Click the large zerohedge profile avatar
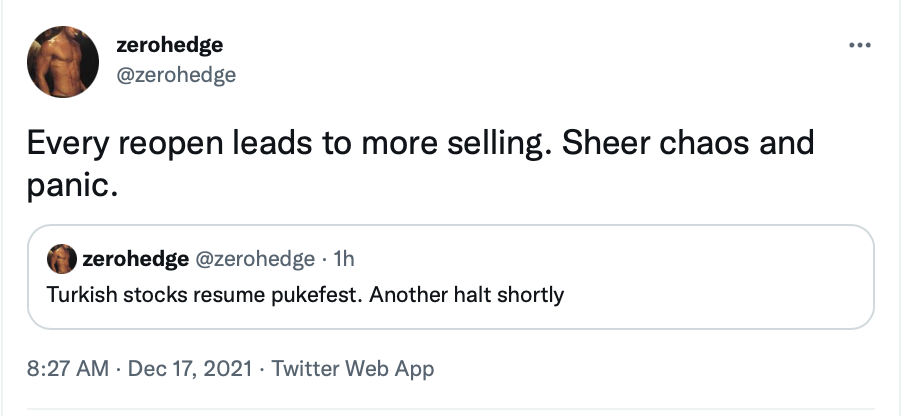The image size is (908, 416). 63,61
